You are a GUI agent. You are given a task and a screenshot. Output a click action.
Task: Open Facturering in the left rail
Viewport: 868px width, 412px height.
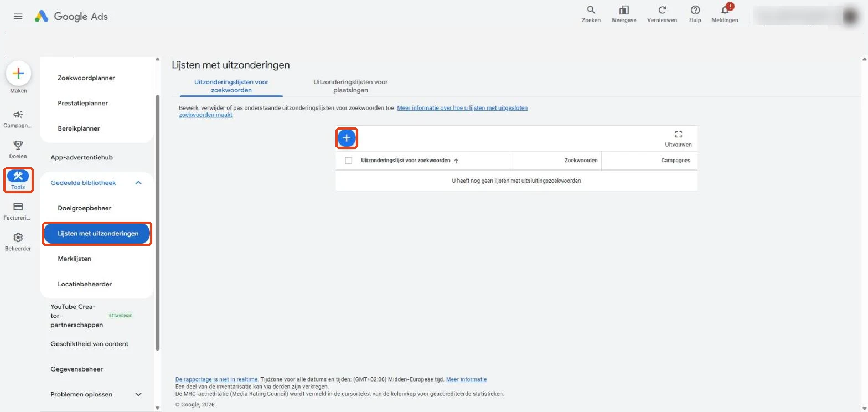coord(18,211)
